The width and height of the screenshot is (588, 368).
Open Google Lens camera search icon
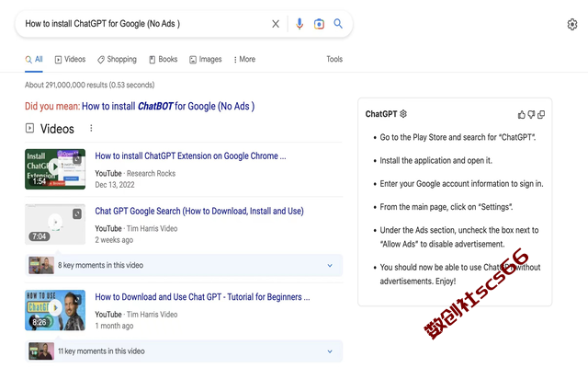319,24
